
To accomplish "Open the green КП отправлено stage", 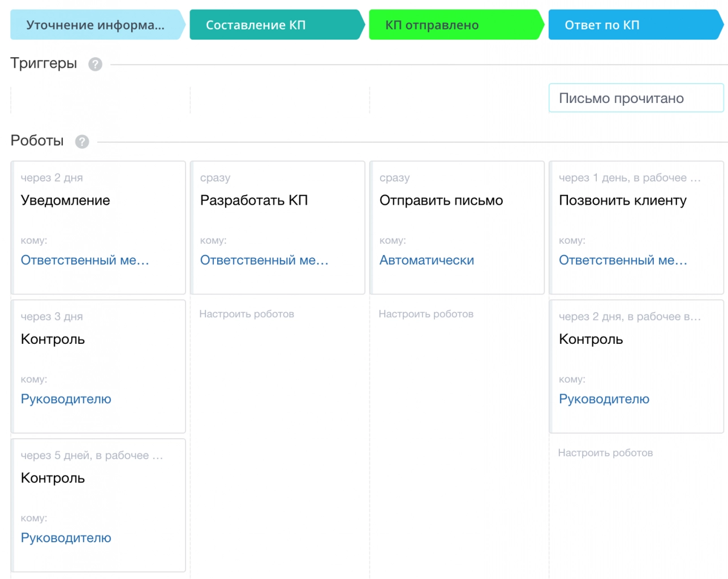I will point(454,25).
